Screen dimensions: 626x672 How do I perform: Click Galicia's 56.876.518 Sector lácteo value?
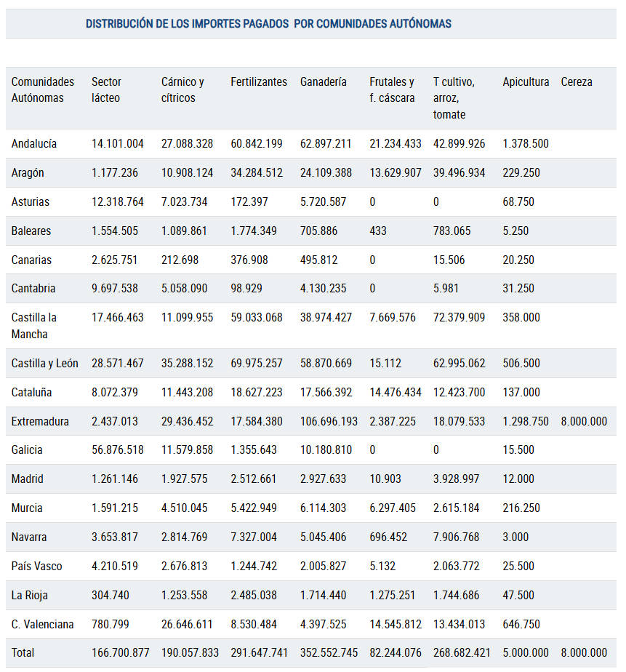[117, 449]
